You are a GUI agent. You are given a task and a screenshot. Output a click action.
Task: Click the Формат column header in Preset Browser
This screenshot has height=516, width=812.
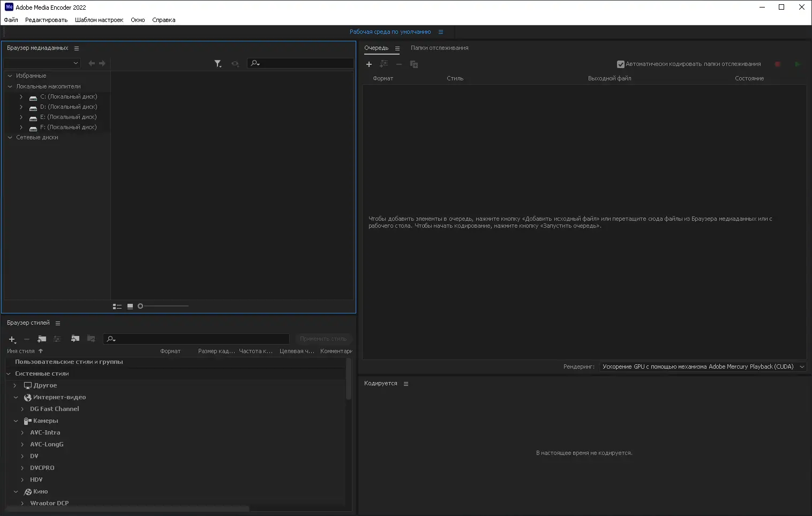click(170, 352)
